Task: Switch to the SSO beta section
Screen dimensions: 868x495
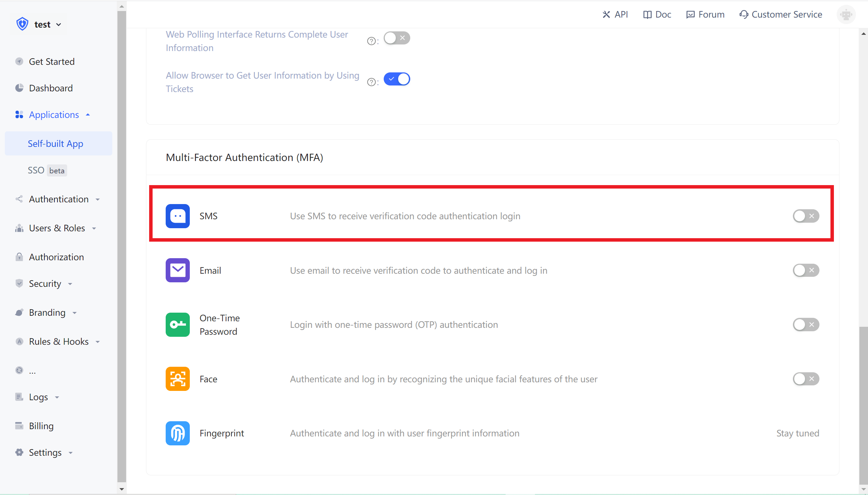Action: pos(46,170)
